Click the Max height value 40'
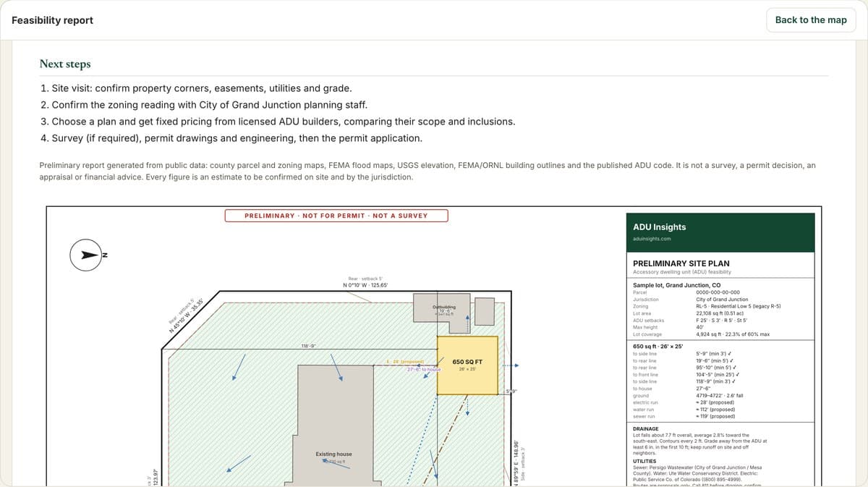Screen dimensions: 868x487 [x=699, y=327]
